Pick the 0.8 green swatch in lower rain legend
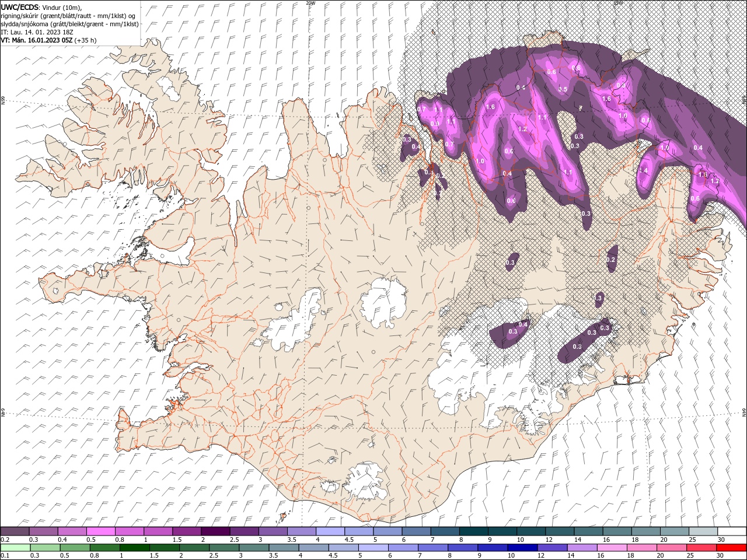 (x=105, y=548)
